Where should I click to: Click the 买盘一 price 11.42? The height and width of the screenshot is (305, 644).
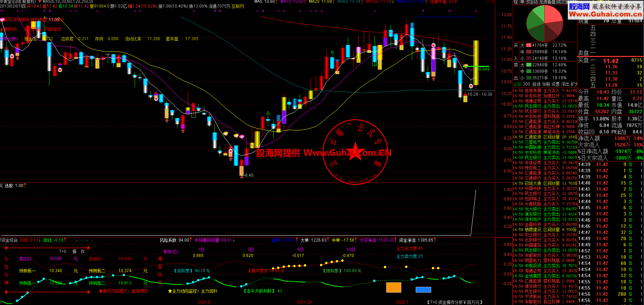[611, 61]
